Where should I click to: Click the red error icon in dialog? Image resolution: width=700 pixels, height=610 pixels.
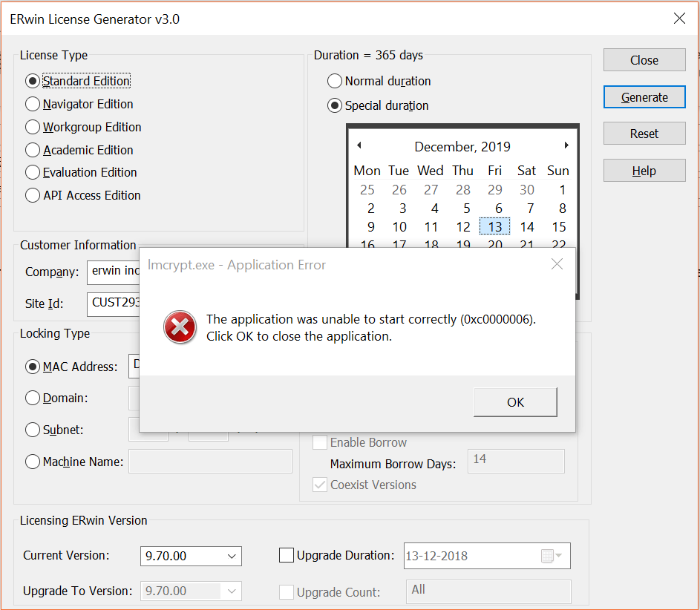tap(180, 327)
